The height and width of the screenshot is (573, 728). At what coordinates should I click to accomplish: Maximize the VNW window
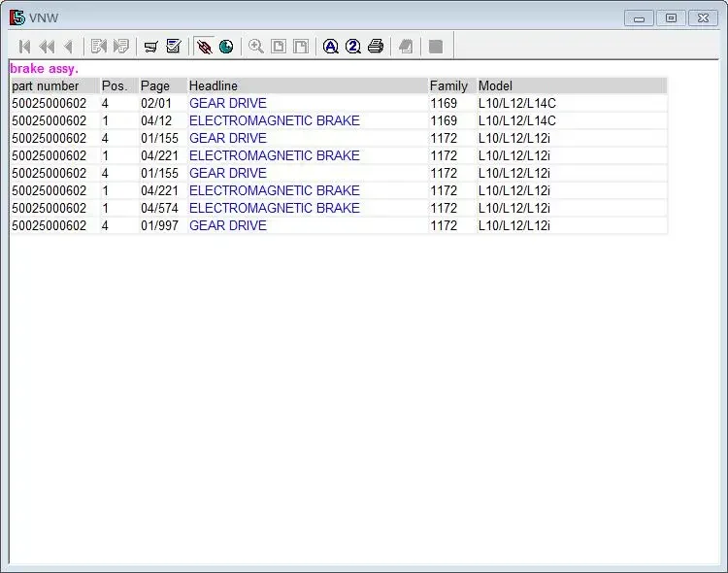671,18
